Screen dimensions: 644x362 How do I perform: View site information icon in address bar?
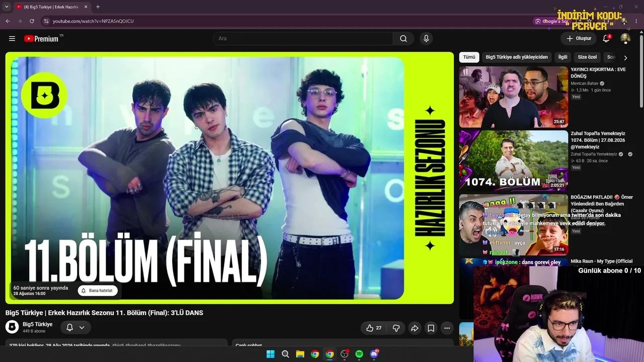coord(46,21)
